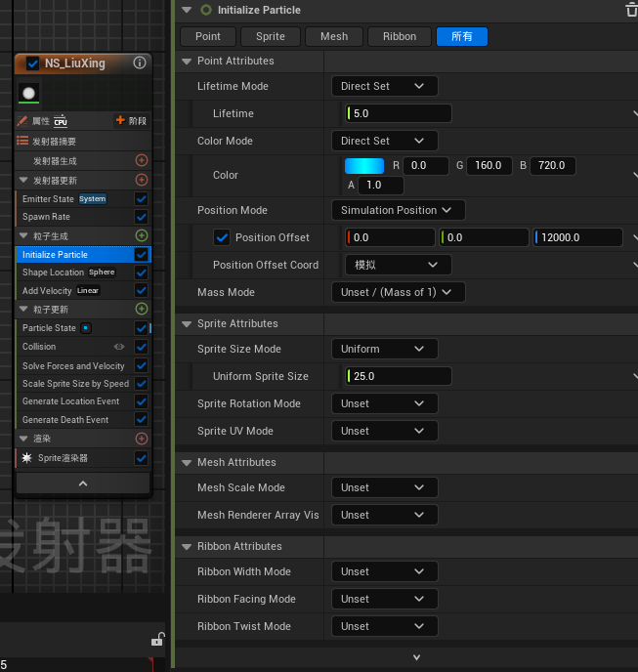638x672 pixels.
Task: Add module to 粒子生成 with green plus
Action: pos(142,235)
